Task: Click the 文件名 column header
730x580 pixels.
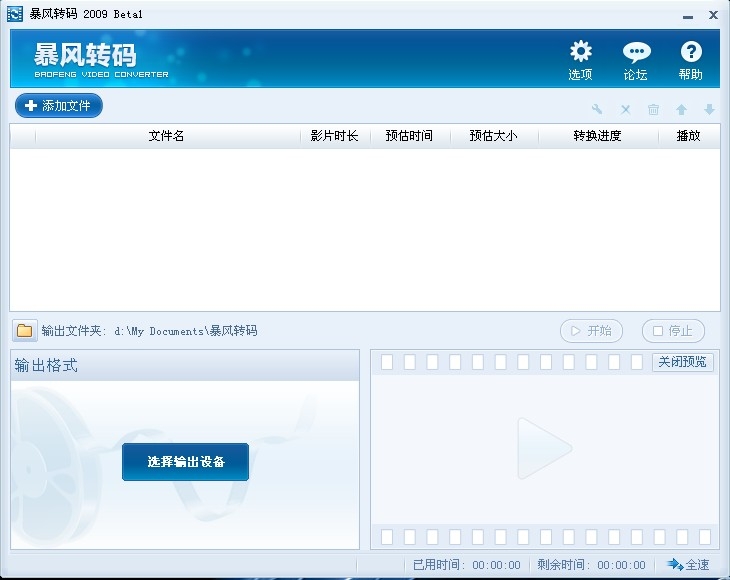Action: tap(166, 136)
